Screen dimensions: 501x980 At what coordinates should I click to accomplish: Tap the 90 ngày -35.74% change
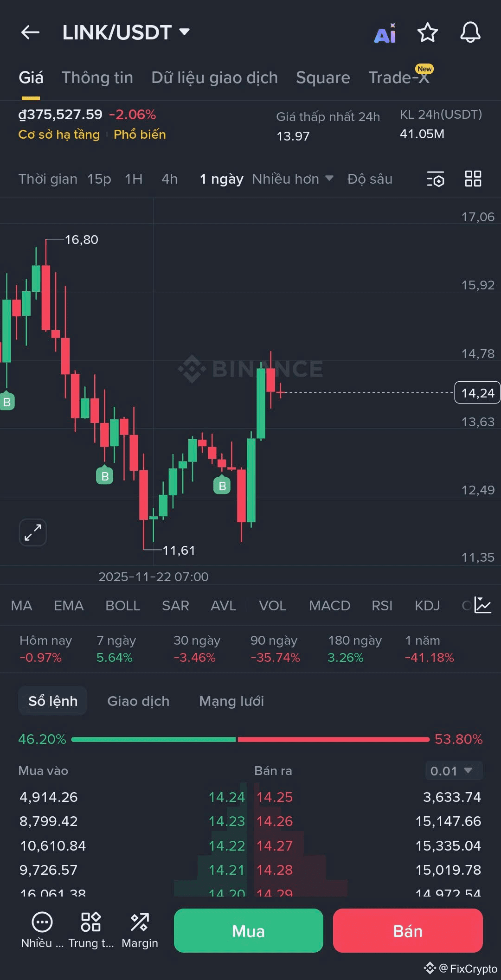[x=275, y=649]
